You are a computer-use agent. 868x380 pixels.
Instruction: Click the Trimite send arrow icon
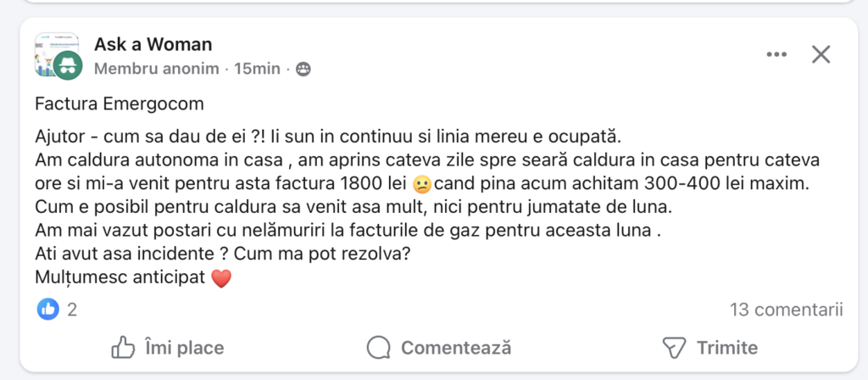[673, 347]
